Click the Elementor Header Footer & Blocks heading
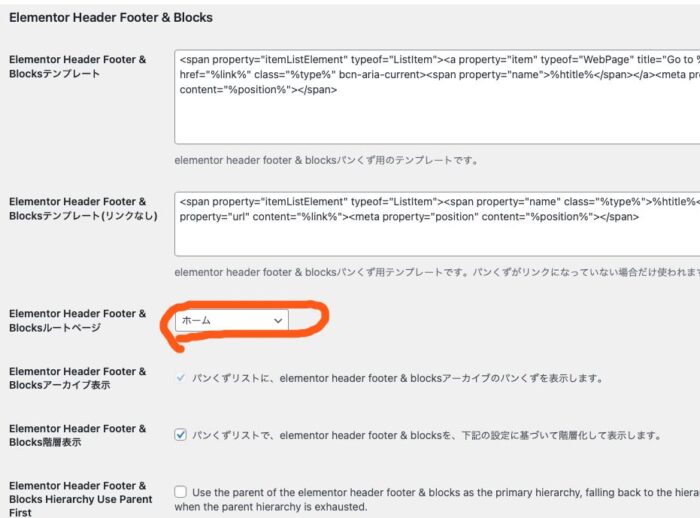The height and width of the screenshot is (518, 700). tap(110, 17)
